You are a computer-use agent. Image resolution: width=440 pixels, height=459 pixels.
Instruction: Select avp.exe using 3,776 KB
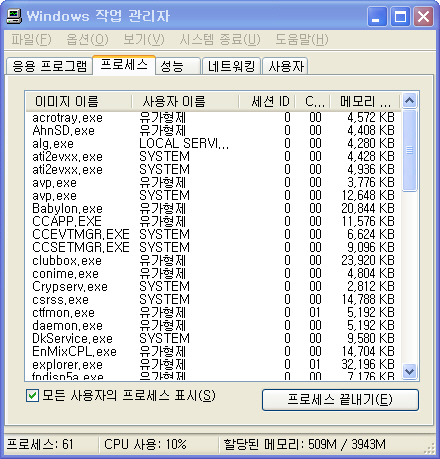coord(213,183)
